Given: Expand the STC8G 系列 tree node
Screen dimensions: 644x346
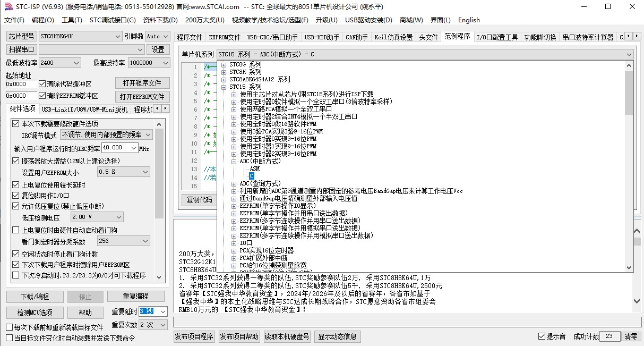Looking at the screenshot, I should pos(225,65).
